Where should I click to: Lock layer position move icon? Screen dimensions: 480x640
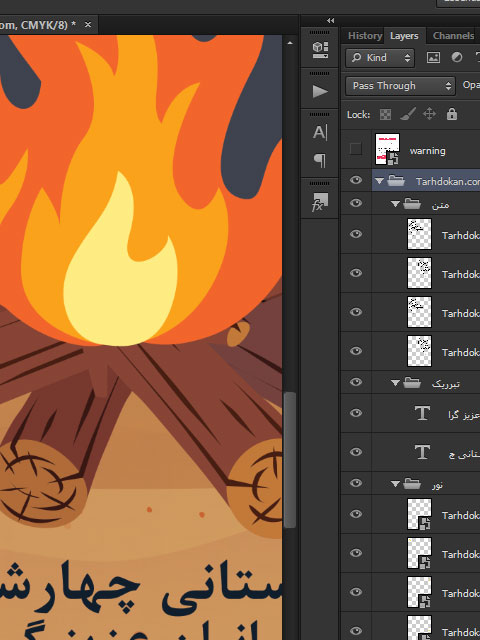click(429, 114)
